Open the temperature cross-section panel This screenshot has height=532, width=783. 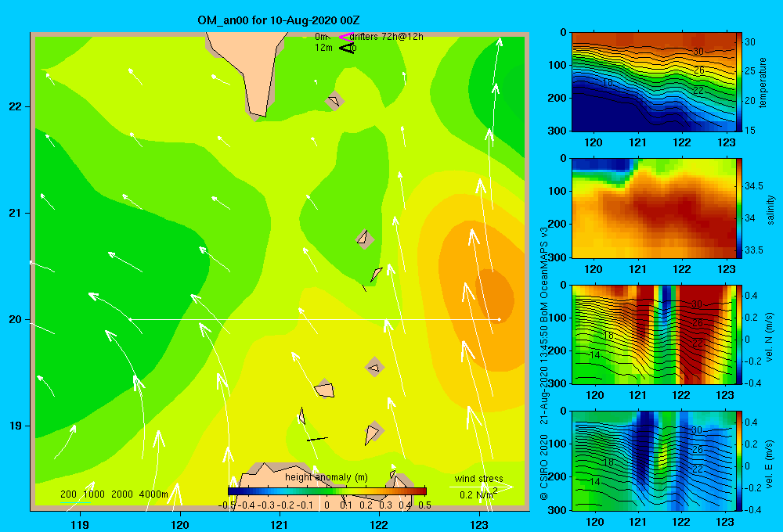coord(654,82)
